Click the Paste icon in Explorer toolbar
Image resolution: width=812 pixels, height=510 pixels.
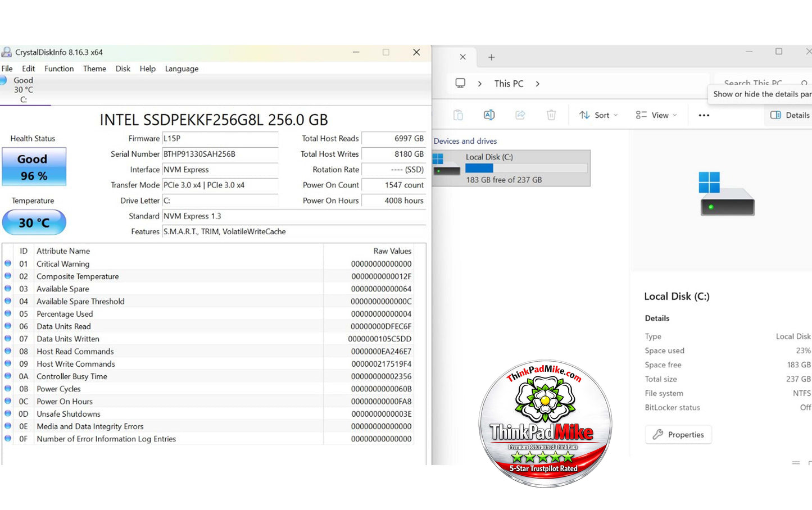(x=458, y=115)
